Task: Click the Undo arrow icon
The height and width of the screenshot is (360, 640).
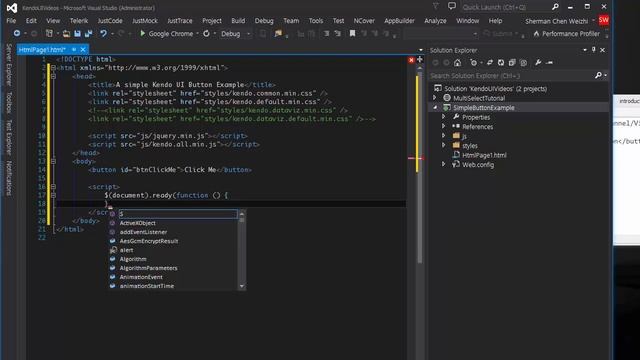Action: click(x=103, y=33)
